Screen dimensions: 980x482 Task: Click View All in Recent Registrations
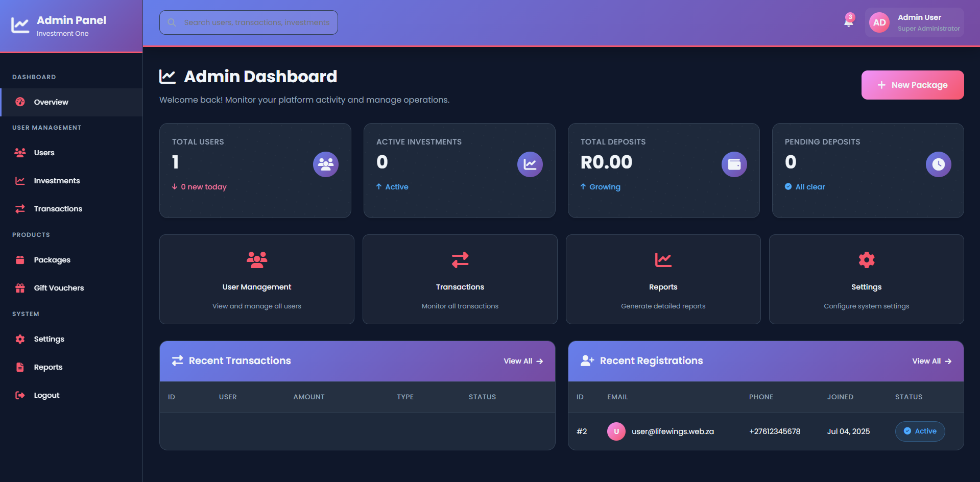click(x=931, y=361)
